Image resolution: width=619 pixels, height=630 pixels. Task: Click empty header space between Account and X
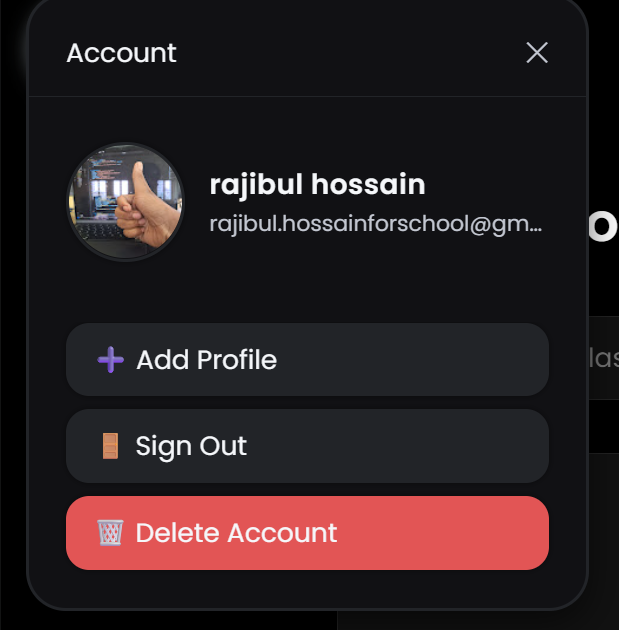pos(350,53)
